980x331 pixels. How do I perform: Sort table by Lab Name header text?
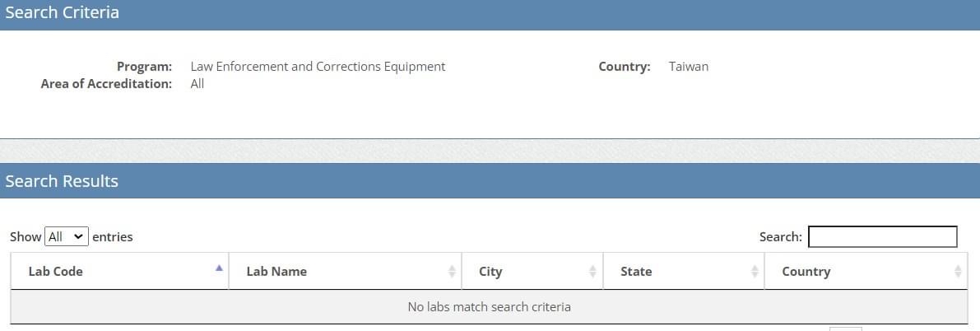pos(276,271)
